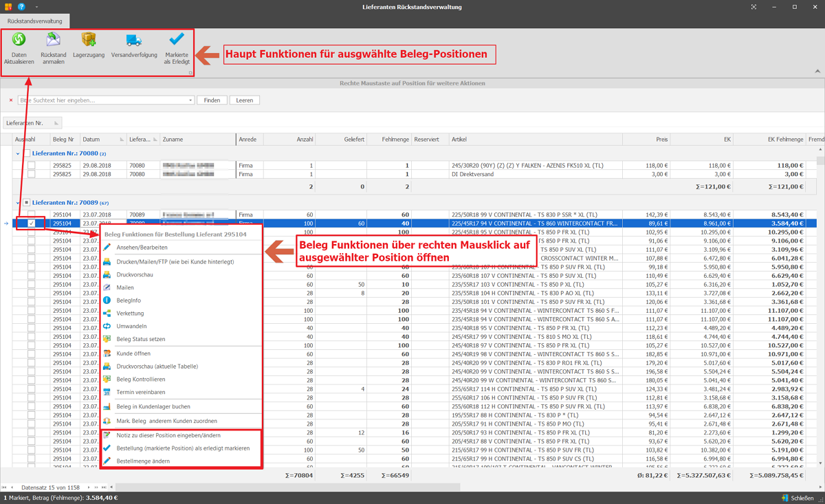The height and width of the screenshot is (504, 825).
Task: Click the ribbon group dialog launcher
Action: tap(190, 72)
